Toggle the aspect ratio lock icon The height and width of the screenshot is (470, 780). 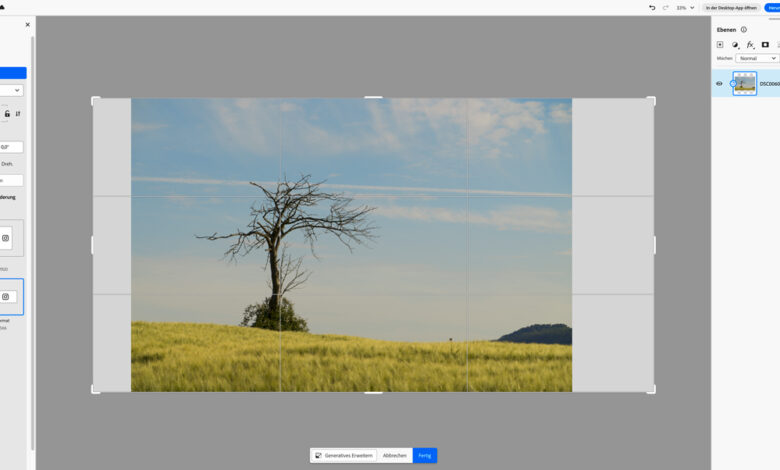pos(7,114)
